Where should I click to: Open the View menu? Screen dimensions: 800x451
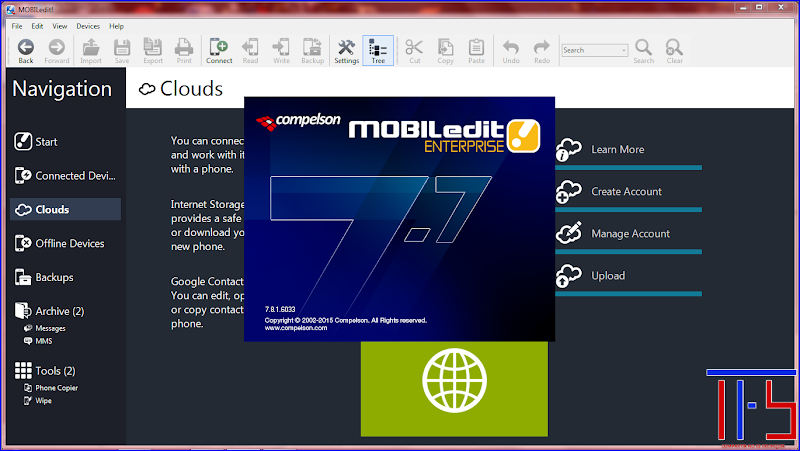pyautogui.click(x=60, y=26)
